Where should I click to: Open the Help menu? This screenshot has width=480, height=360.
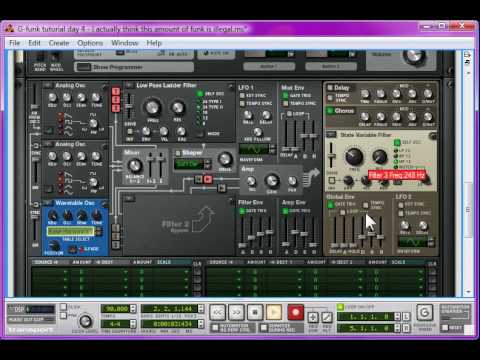tap(154, 43)
